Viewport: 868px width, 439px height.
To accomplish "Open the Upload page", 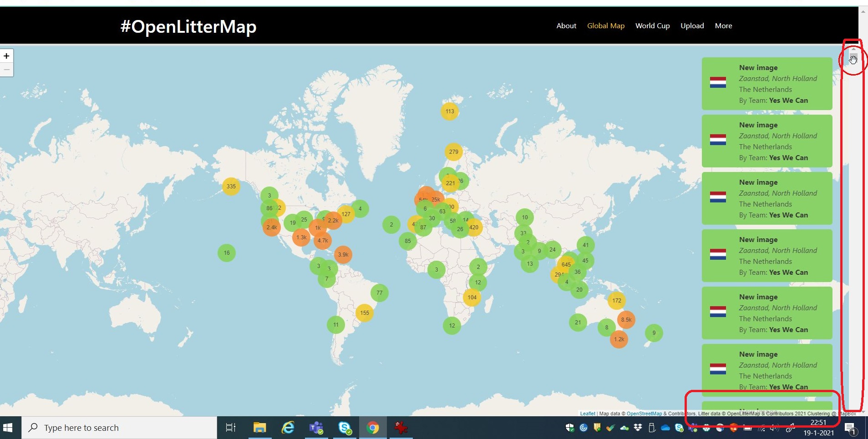I will click(692, 26).
